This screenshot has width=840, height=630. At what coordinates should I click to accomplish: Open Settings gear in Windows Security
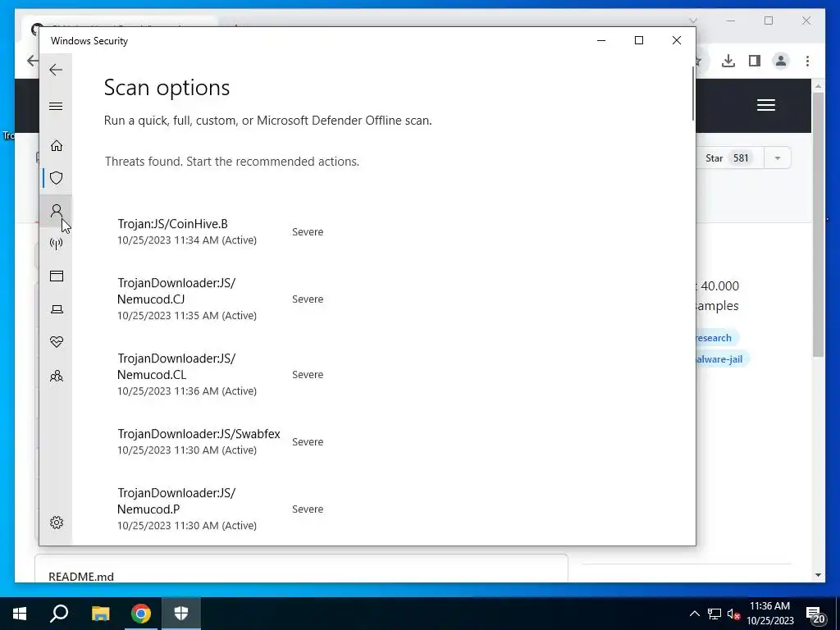point(57,523)
